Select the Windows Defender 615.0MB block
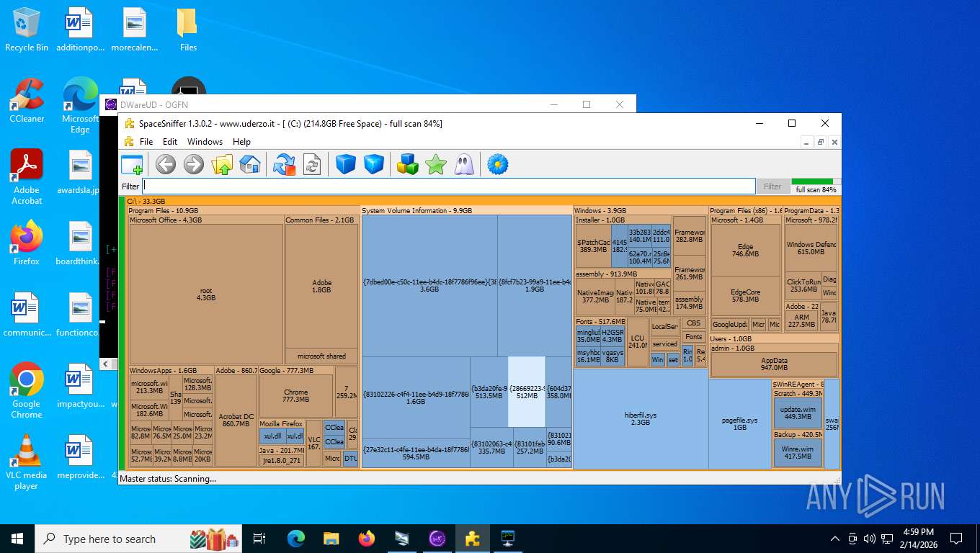This screenshot has height=553, width=980. click(811, 248)
